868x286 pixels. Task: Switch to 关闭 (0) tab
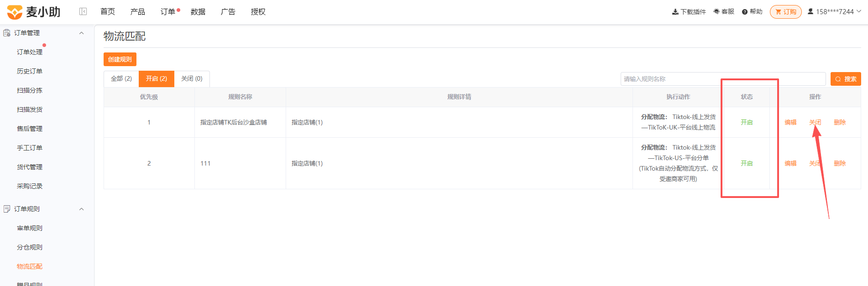pyautogui.click(x=192, y=79)
